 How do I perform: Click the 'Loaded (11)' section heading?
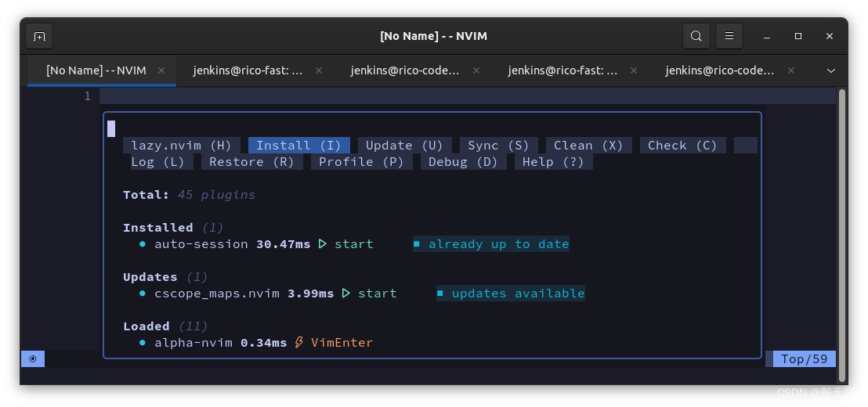pyautogui.click(x=165, y=326)
